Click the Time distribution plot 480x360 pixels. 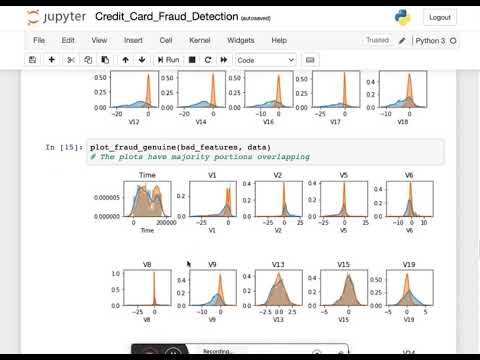(x=147, y=199)
